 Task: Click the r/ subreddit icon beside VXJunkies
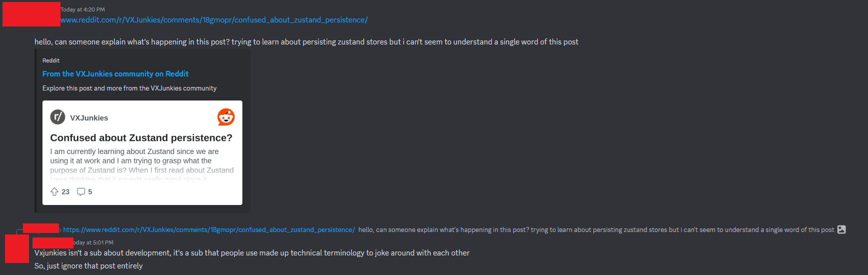[58, 117]
